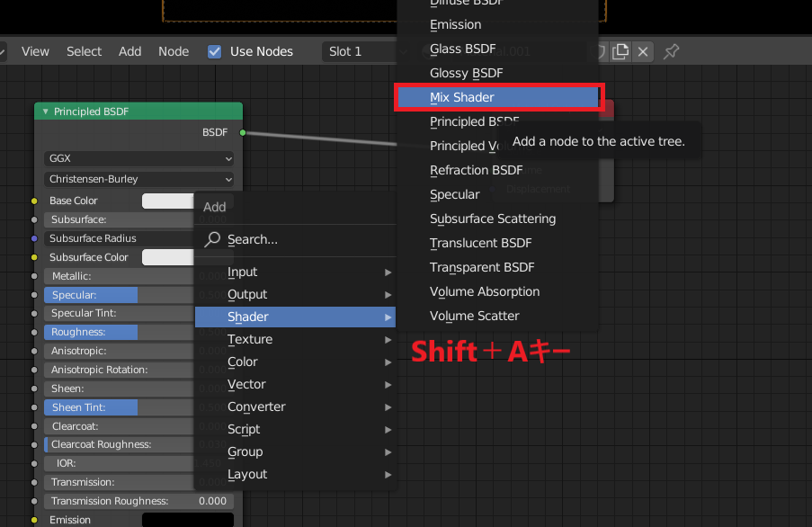The width and height of the screenshot is (812, 527).
Task: Toggle the Use Nodes checkbox
Action: tap(214, 51)
